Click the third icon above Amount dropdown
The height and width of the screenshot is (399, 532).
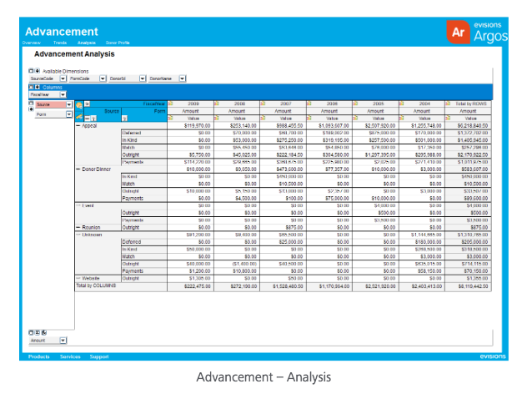(x=43, y=333)
